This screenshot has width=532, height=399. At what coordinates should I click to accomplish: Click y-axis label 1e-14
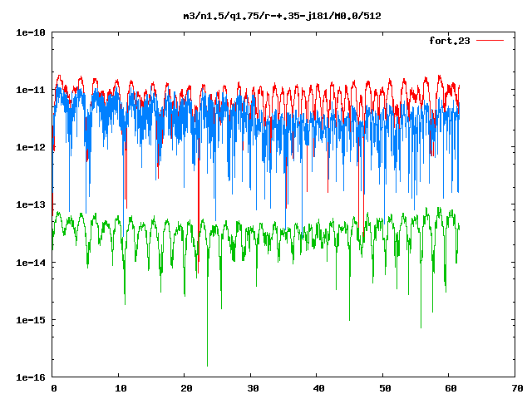point(31,263)
